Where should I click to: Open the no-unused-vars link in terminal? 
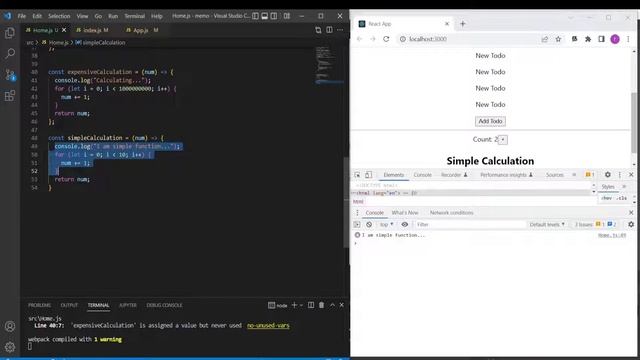pos(268,326)
